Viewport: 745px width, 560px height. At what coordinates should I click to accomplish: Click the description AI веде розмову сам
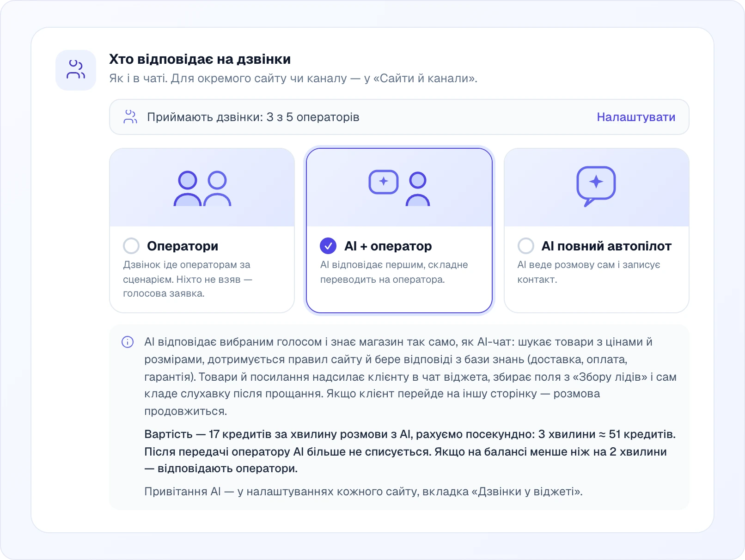pyautogui.click(x=589, y=272)
